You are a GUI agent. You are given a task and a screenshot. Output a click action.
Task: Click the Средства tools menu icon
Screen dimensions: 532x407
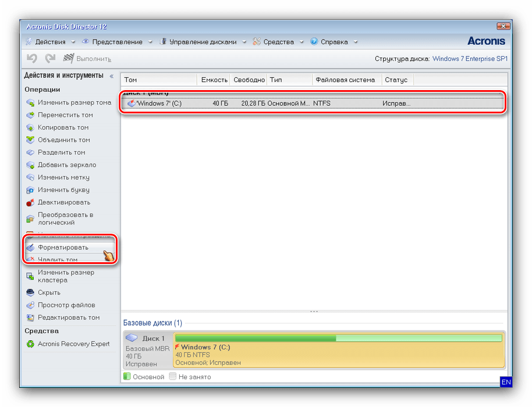[257, 42]
